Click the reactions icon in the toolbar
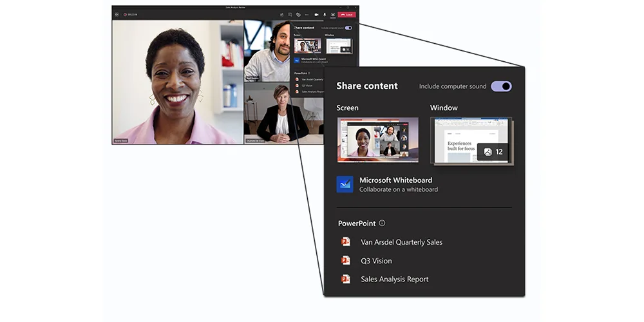Viewport: 644px width, 322px height. (299, 15)
